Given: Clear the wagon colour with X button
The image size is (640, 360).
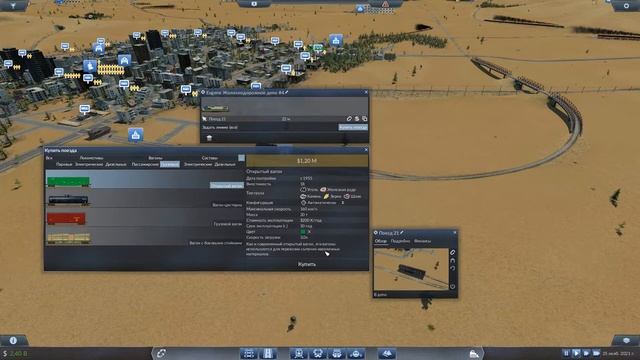Looking at the screenshot, I should pos(309,232).
